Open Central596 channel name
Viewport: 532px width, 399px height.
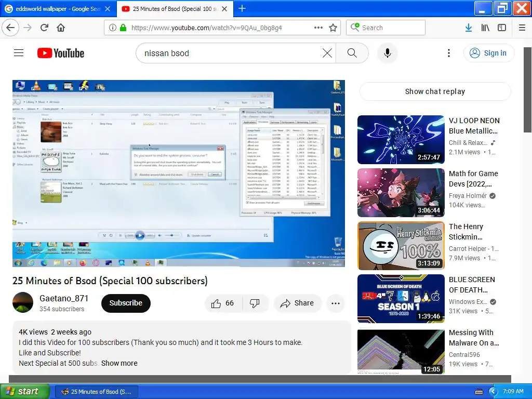(464, 354)
